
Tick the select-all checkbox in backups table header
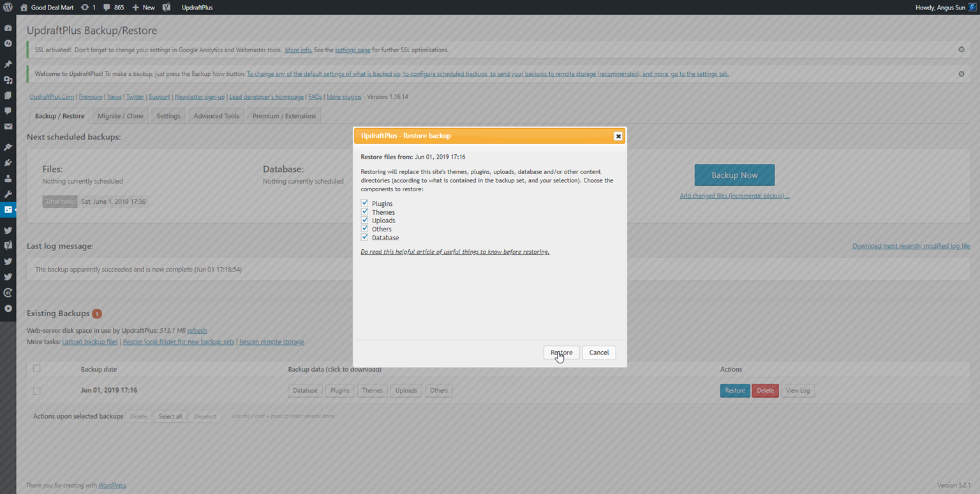pos(36,368)
